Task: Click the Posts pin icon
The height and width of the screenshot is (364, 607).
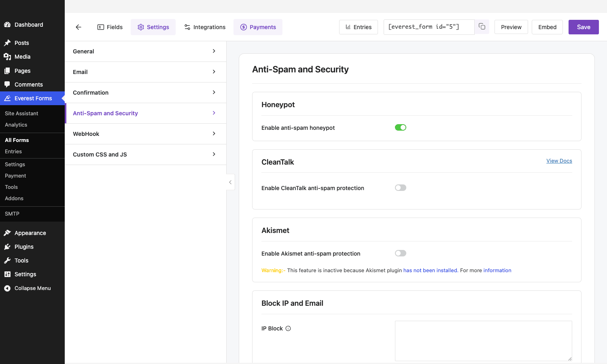Action: pos(7,43)
